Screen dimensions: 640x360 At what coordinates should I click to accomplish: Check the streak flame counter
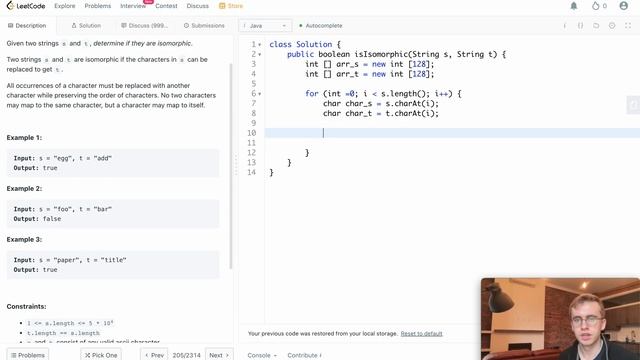[x=599, y=6]
